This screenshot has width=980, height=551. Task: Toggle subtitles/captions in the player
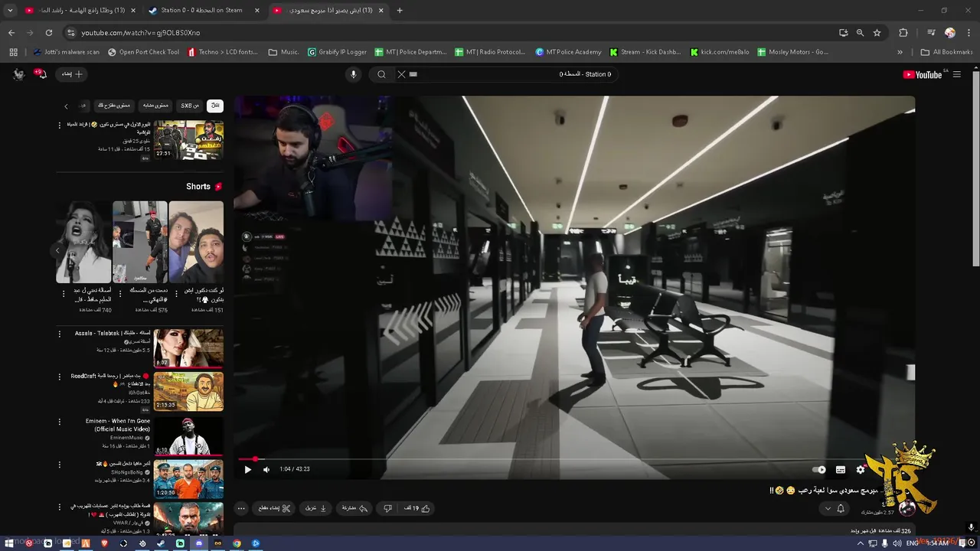841,469
